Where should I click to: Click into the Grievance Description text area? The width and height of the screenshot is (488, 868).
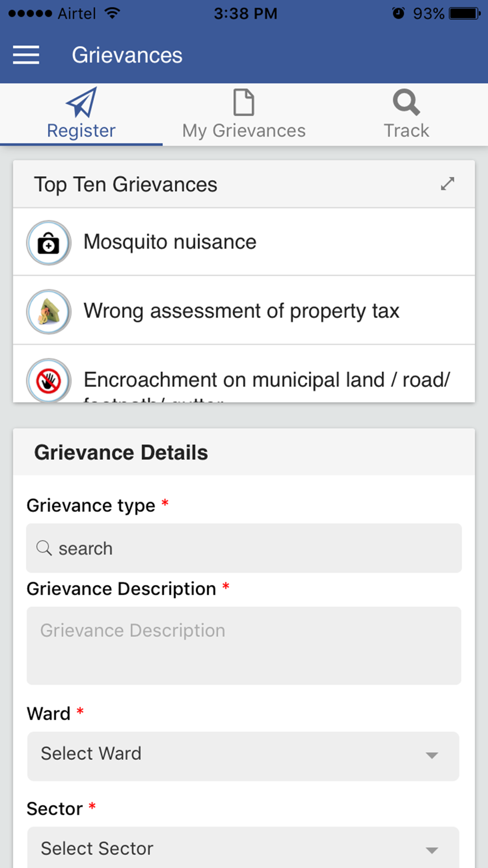[x=244, y=645]
